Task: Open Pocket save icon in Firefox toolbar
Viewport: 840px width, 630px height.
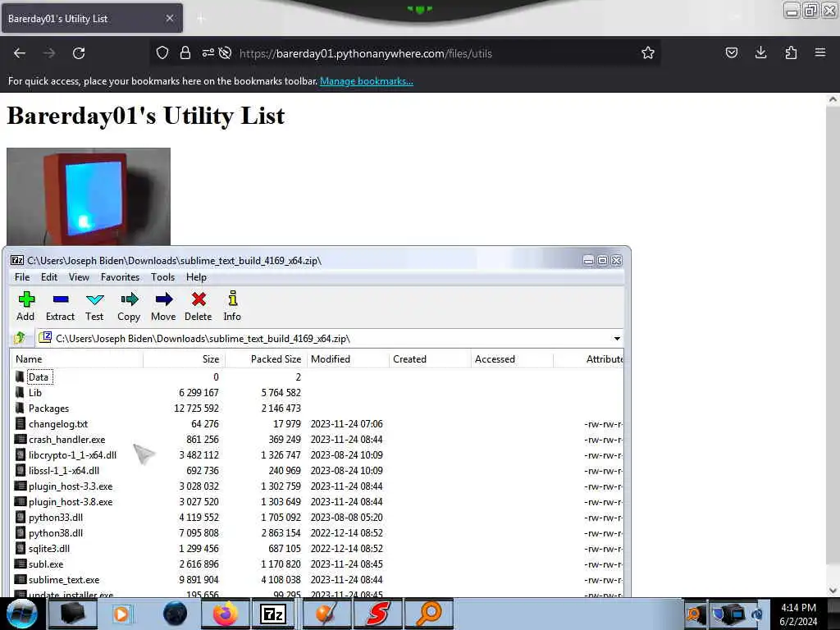Action: pyautogui.click(x=731, y=52)
